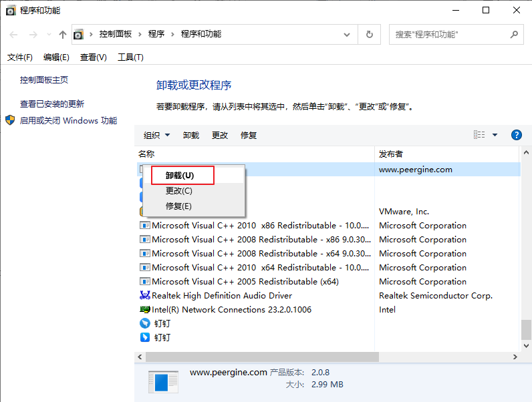Viewport: 532px width, 402px height.
Task: Open the 编辑(E) menu
Action: (x=56, y=57)
